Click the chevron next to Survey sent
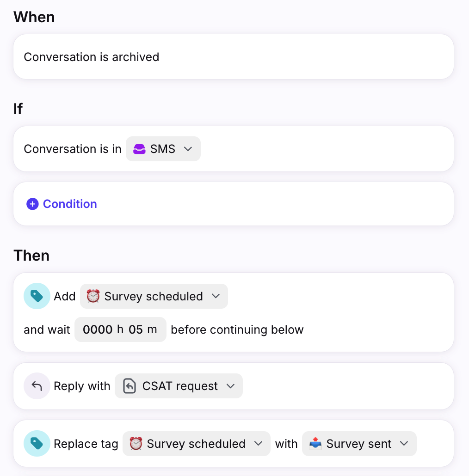Viewport: 469px width, 476px height. [x=404, y=444]
